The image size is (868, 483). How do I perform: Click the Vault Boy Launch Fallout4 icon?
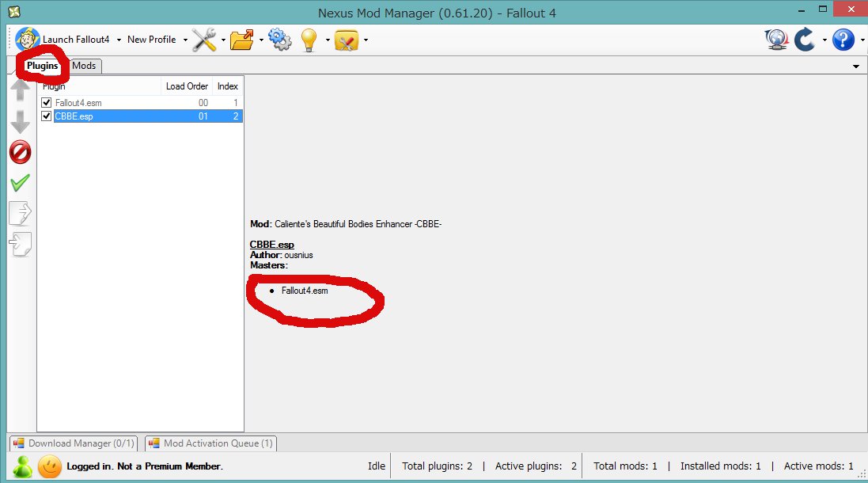(27, 40)
